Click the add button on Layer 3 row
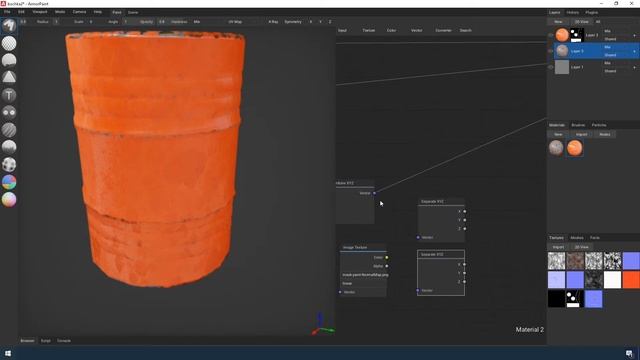 (x=634, y=35)
